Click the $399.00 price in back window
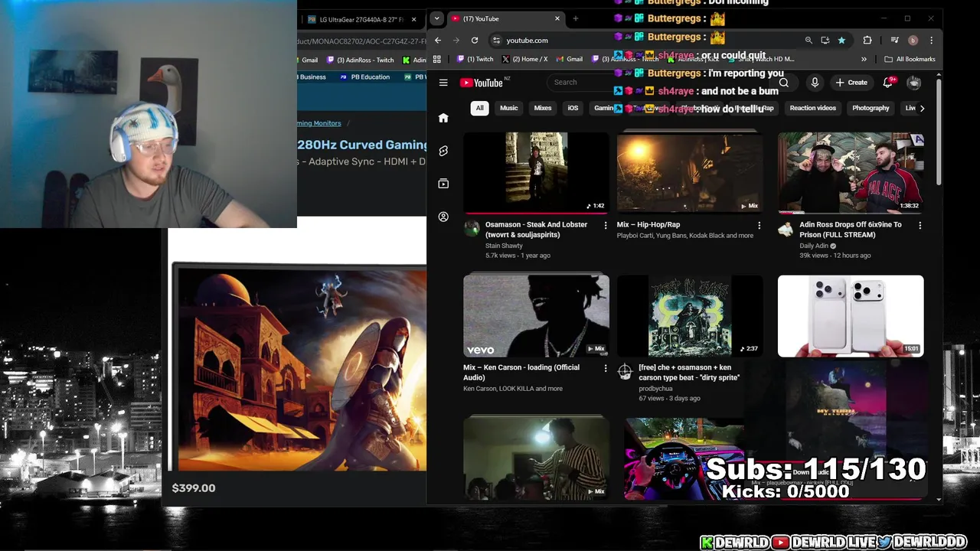The height and width of the screenshot is (551, 980). pyautogui.click(x=194, y=488)
